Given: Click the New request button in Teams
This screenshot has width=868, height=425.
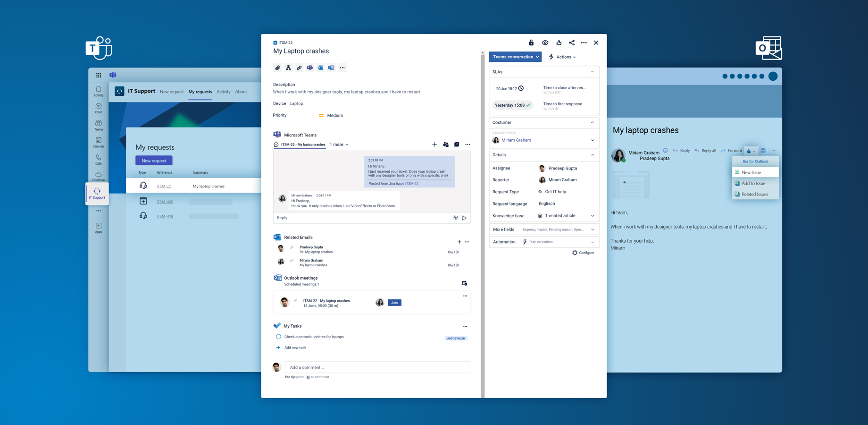Looking at the screenshot, I should pyautogui.click(x=154, y=161).
